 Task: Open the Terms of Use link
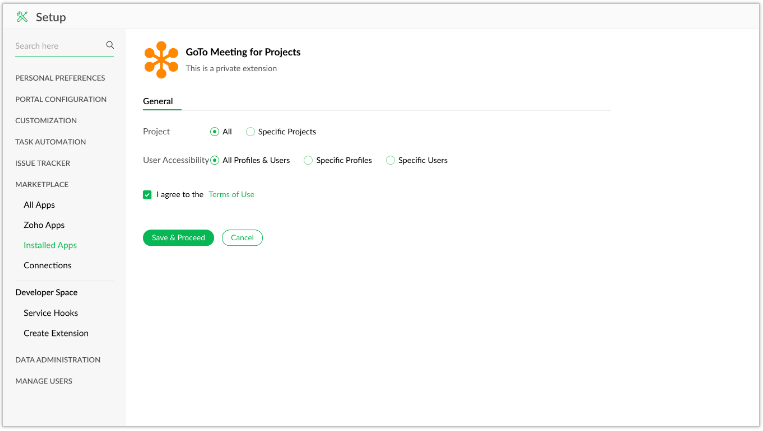[x=231, y=194]
